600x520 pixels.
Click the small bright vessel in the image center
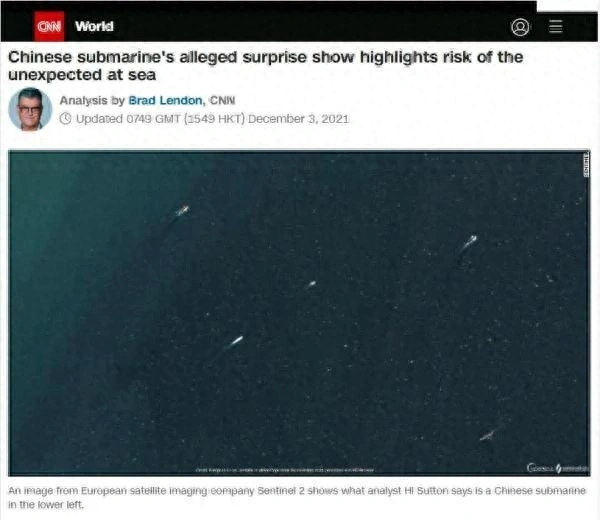pos(311,284)
